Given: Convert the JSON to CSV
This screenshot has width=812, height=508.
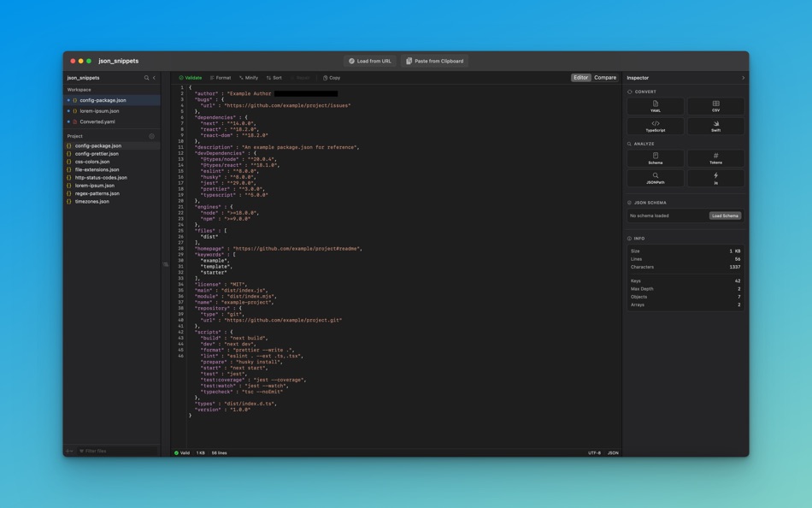Looking at the screenshot, I should coord(716,107).
